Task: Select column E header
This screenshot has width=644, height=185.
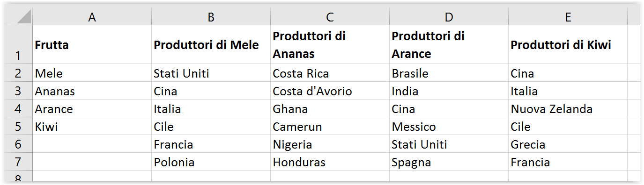Action: [568, 17]
